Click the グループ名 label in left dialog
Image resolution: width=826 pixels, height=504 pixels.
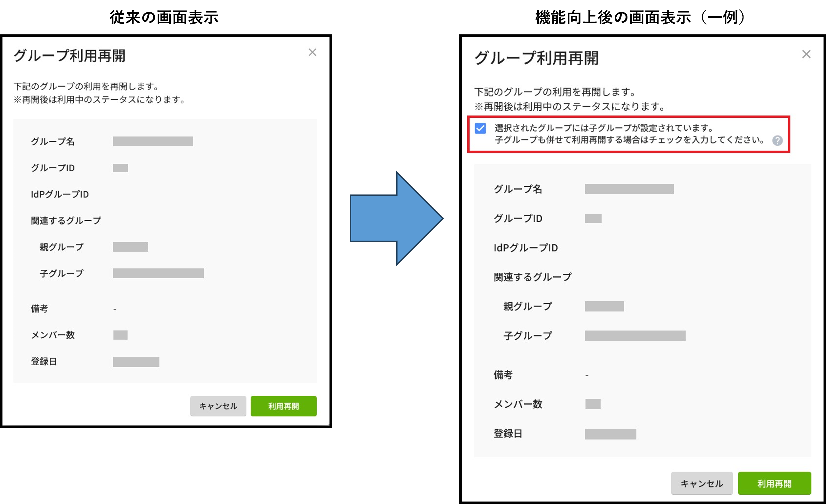(x=53, y=141)
